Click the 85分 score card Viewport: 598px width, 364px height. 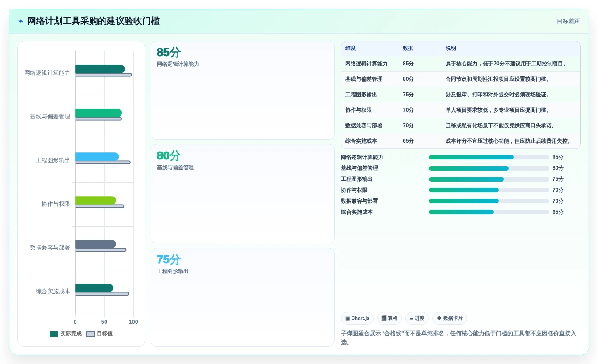[242, 91]
